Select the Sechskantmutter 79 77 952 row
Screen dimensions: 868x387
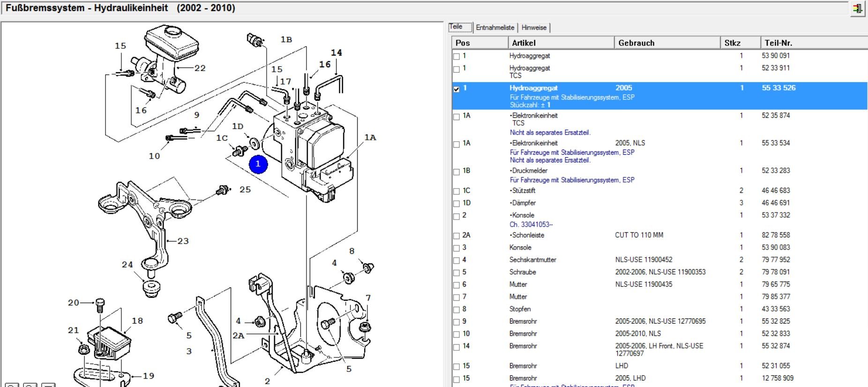click(660, 260)
